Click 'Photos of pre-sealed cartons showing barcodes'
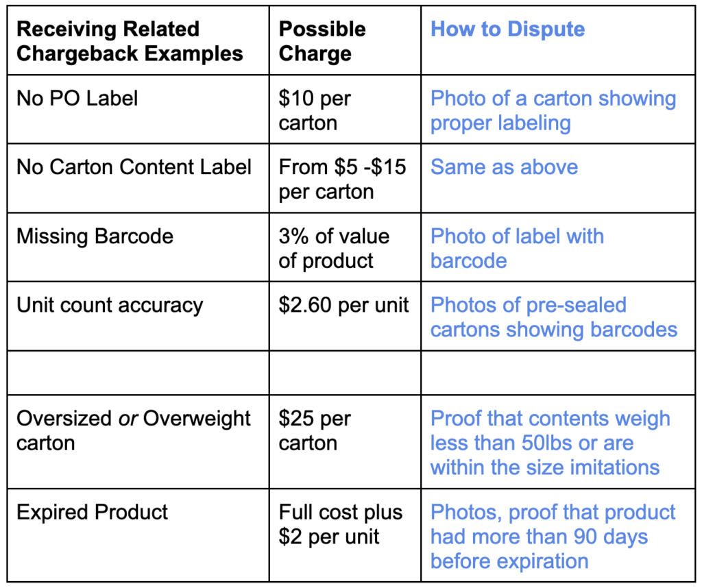 pyautogui.click(x=554, y=317)
